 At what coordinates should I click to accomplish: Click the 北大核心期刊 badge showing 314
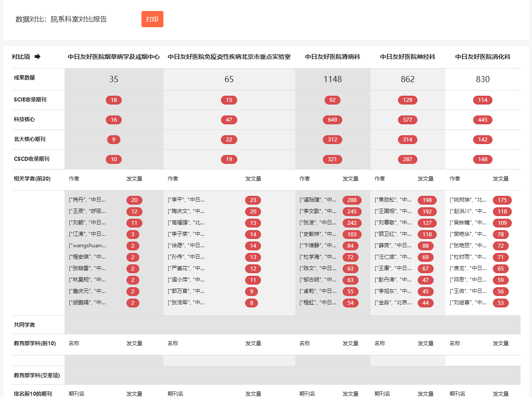408,140
